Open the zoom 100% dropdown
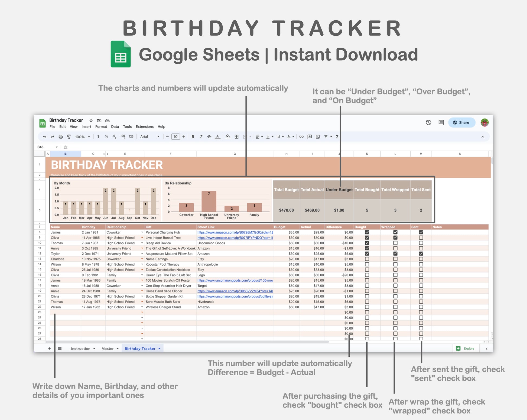Viewport: 527px width, 420px height. click(x=82, y=137)
